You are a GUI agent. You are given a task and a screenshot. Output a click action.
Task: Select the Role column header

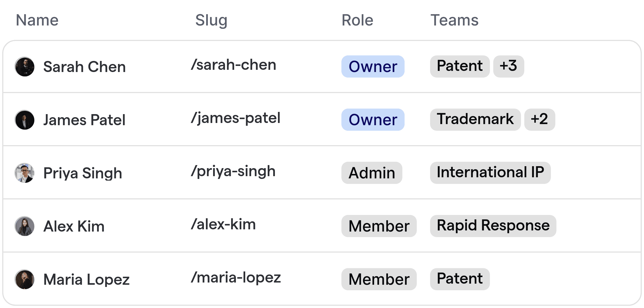coord(357,20)
